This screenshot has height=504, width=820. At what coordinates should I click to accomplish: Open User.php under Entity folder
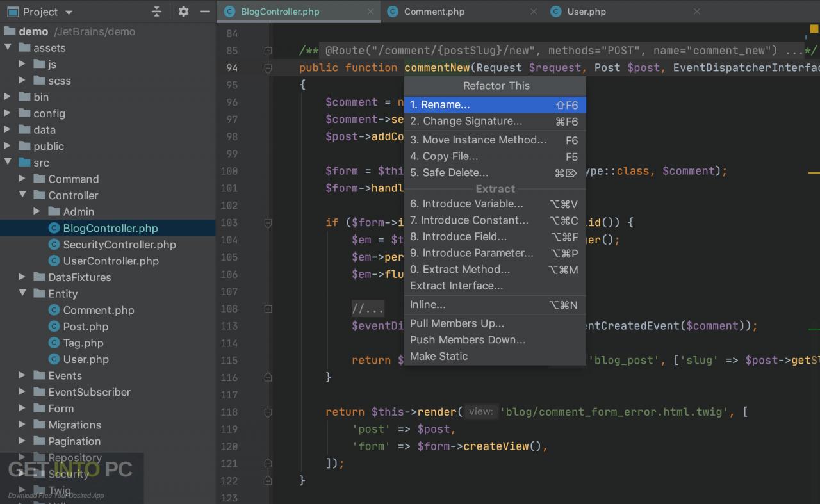[86, 359]
